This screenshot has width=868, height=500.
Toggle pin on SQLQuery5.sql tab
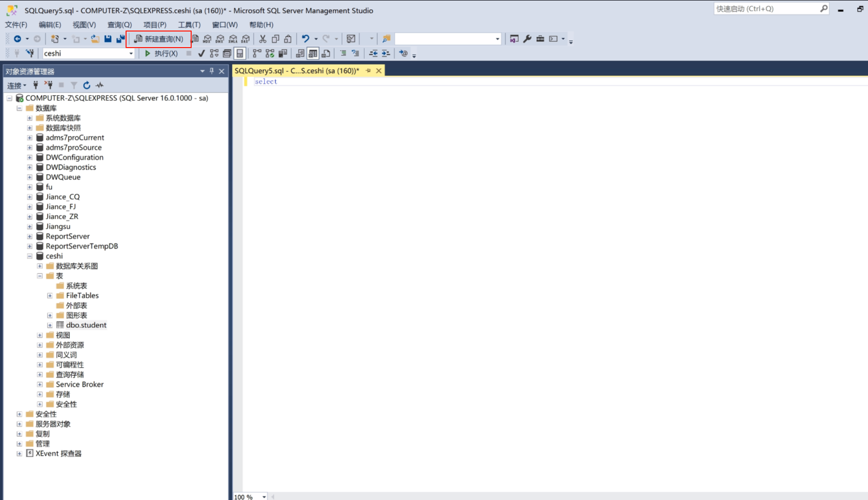click(x=368, y=71)
